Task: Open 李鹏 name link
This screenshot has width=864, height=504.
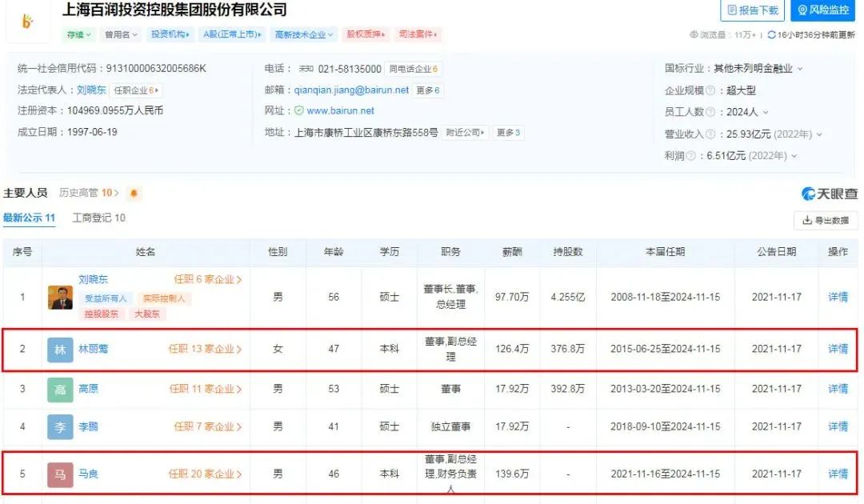Action: (88, 426)
